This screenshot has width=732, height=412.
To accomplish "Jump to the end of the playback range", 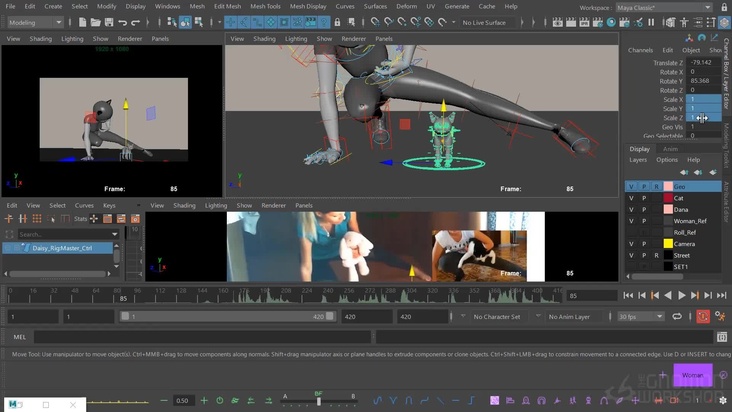I will (723, 296).
